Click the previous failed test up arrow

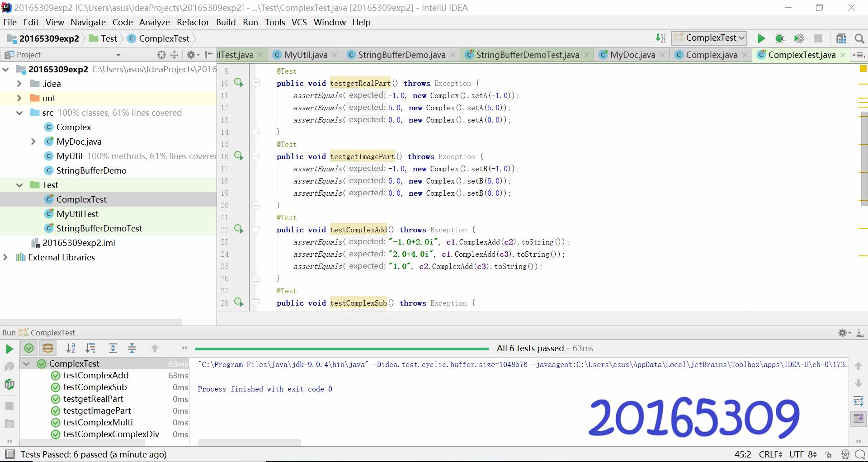pyautogui.click(x=155, y=348)
